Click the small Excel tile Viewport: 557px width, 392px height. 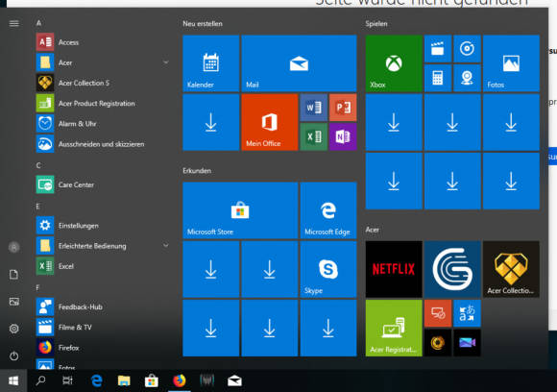pos(313,136)
